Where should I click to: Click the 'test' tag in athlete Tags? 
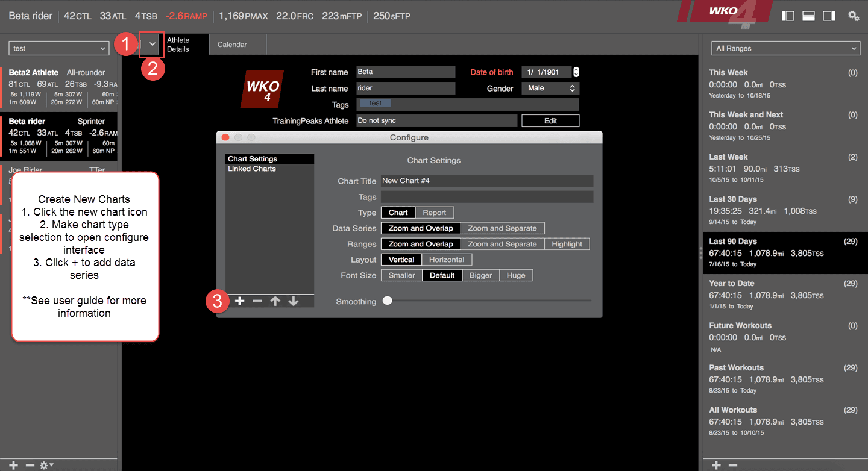pyautogui.click(x=376, y=104)
